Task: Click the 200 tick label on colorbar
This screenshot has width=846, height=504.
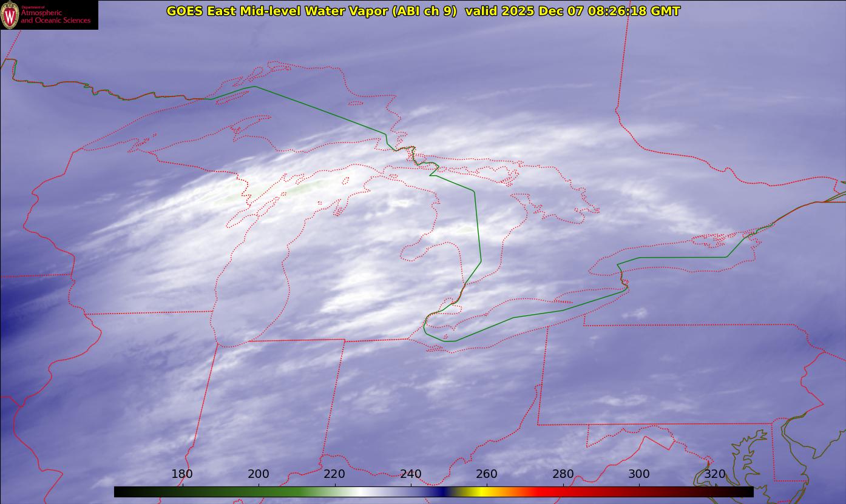Action: 259,474
